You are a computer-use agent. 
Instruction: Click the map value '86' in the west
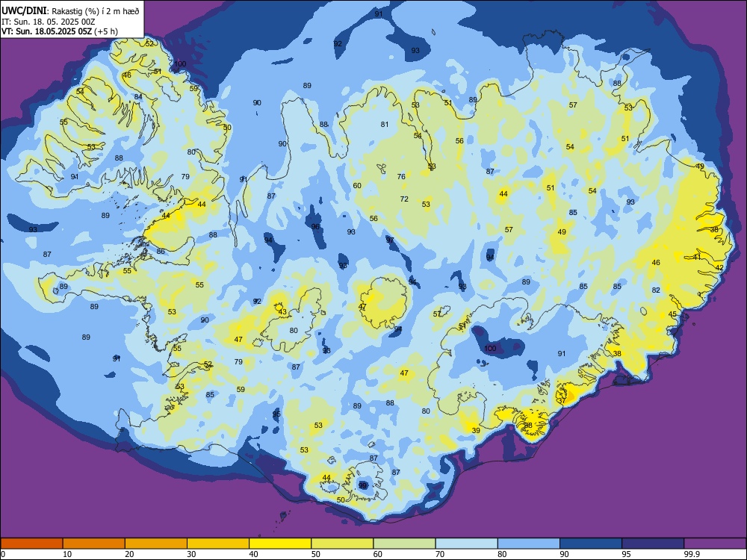point(161,252)
